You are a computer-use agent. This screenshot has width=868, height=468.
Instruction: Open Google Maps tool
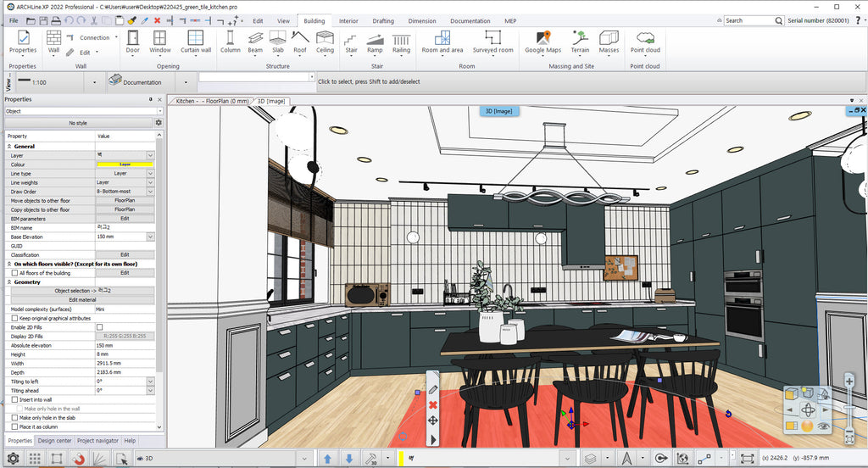tap(543, 42)
